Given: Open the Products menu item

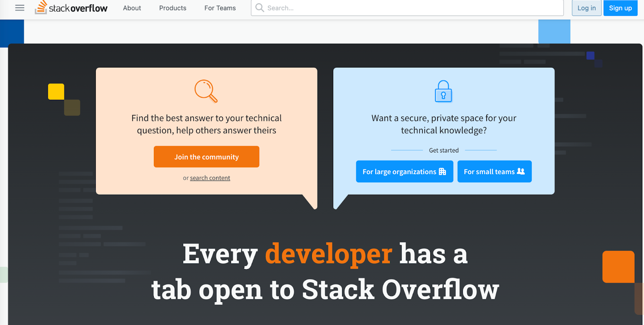Looking at the screenshot, I should point(173,8).
